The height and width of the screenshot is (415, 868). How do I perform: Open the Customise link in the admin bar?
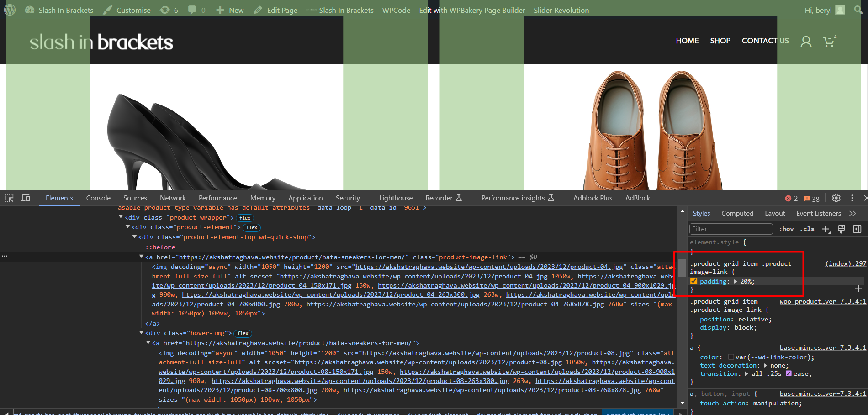click(x=127, y=10)
